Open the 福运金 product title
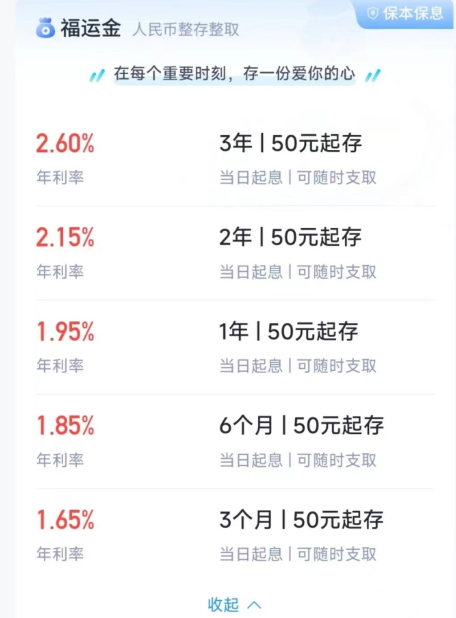Image resolution: width=456 pixels, height=618 pixels. [x=90, y=28]
